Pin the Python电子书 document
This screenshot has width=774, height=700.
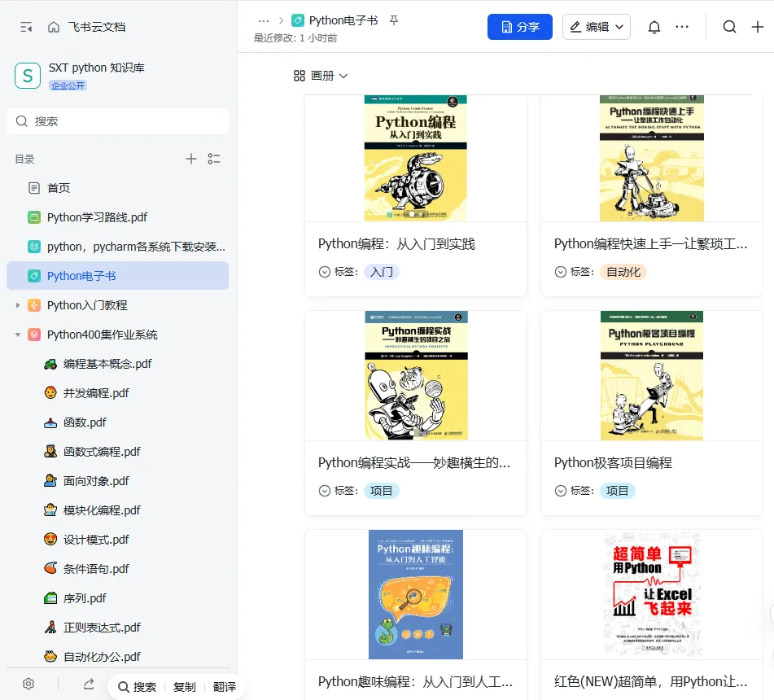pyautogui.click(x=393, y=20)
